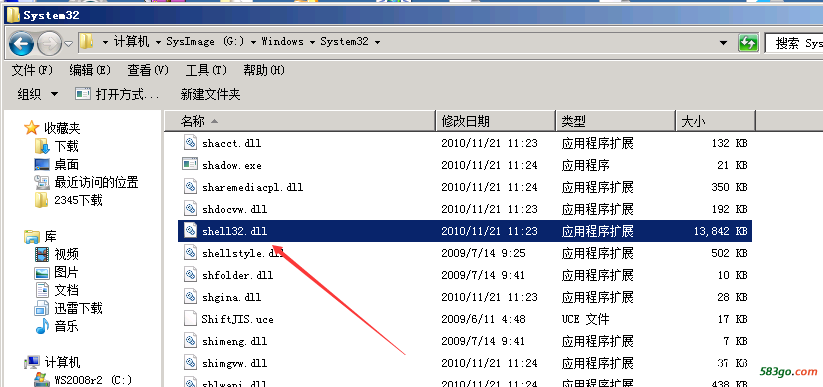Viewport: 823px width, 387px height.
Task: Click the System32 title bar folder icon
Action: pyautogui.click(x=14, y=14)
